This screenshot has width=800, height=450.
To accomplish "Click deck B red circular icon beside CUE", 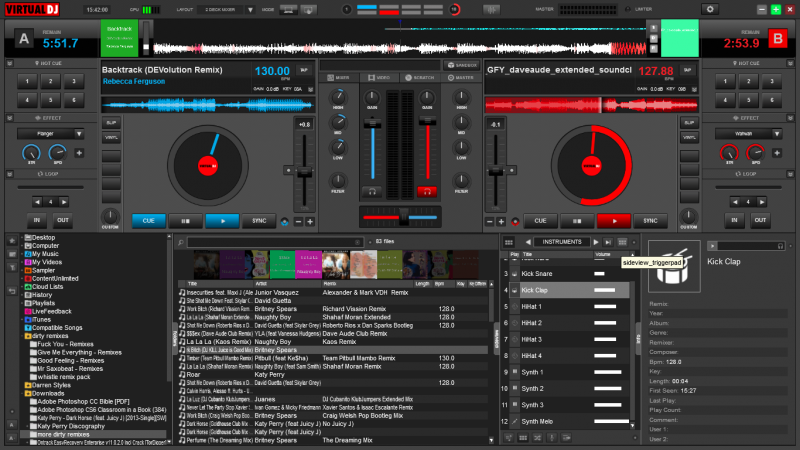I will (x=515, y=221).
